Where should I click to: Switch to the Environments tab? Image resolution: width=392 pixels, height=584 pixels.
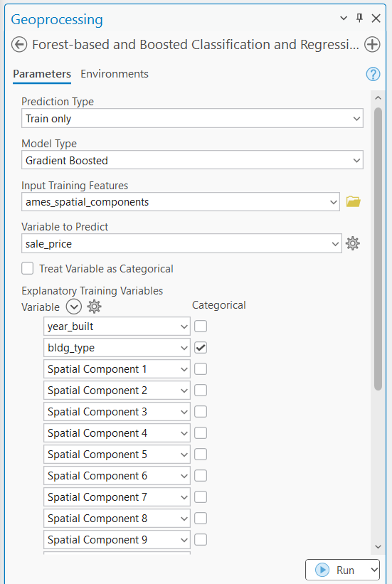[x=115, y=74]
